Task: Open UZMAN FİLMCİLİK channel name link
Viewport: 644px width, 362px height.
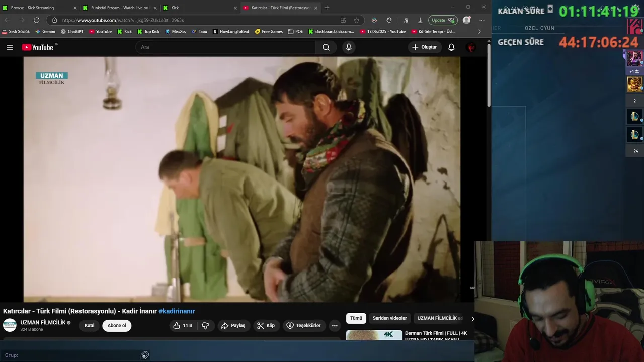Action: (x=43, y=323)
